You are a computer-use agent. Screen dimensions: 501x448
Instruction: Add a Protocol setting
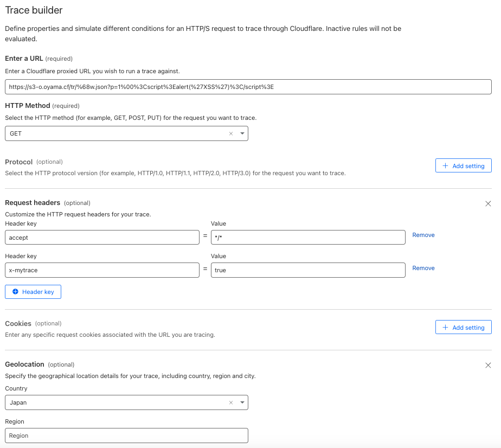coord(463,165)
